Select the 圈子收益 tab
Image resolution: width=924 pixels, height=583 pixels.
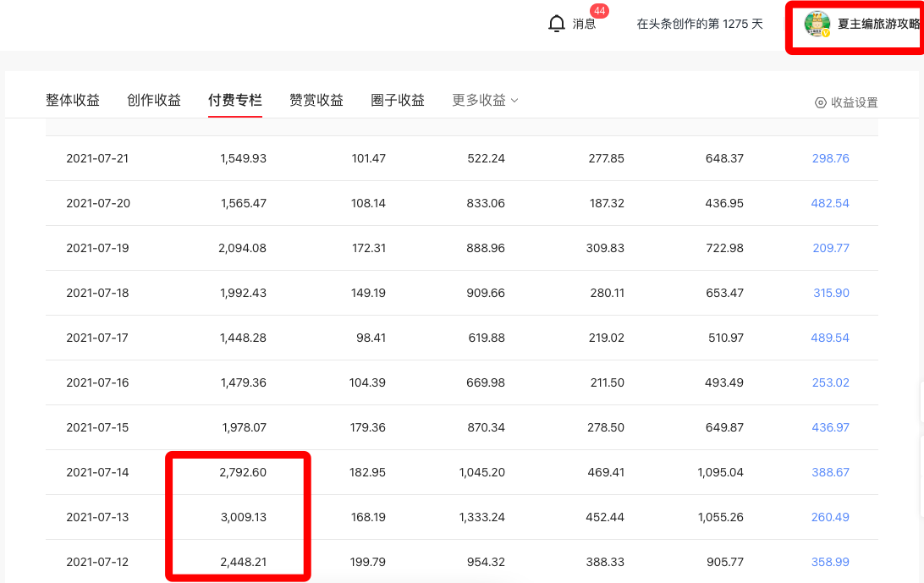(x=397, y=99)
